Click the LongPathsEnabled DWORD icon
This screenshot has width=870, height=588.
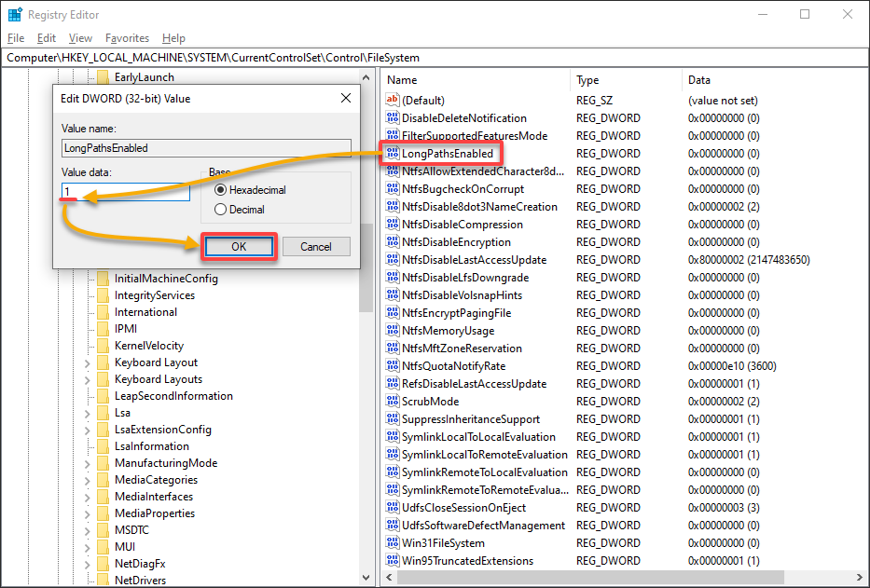(393, 153)
